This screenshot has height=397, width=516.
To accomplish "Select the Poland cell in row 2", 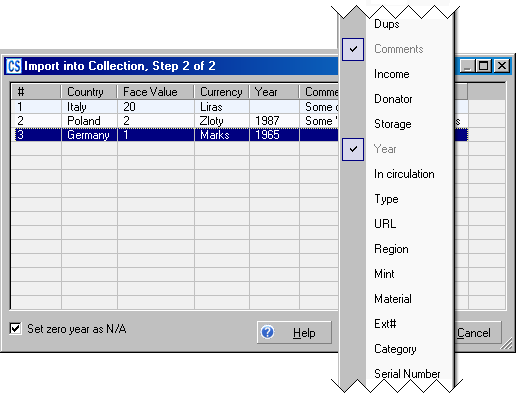I will 89,121.
